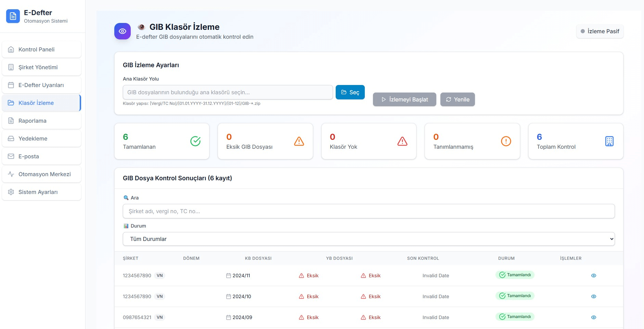View details of the 2024/11 record
Viewport: 644px width, 329px height.
[593, 276]
